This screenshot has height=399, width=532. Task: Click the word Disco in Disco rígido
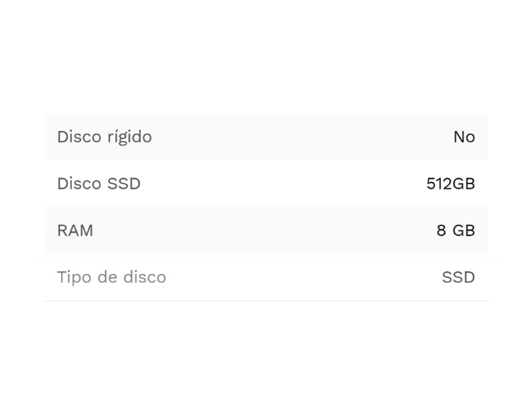pyautogui.click(x=79, y=137)
